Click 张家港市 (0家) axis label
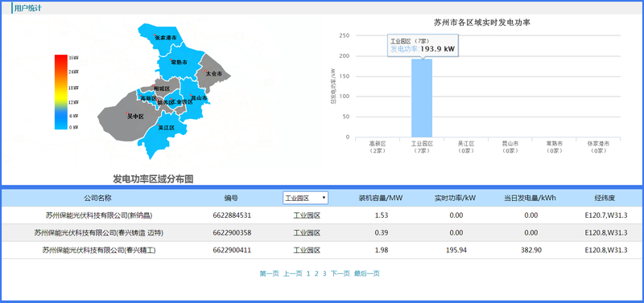The width and height of the screenshot is (644, 303). (x=598, y=147)
